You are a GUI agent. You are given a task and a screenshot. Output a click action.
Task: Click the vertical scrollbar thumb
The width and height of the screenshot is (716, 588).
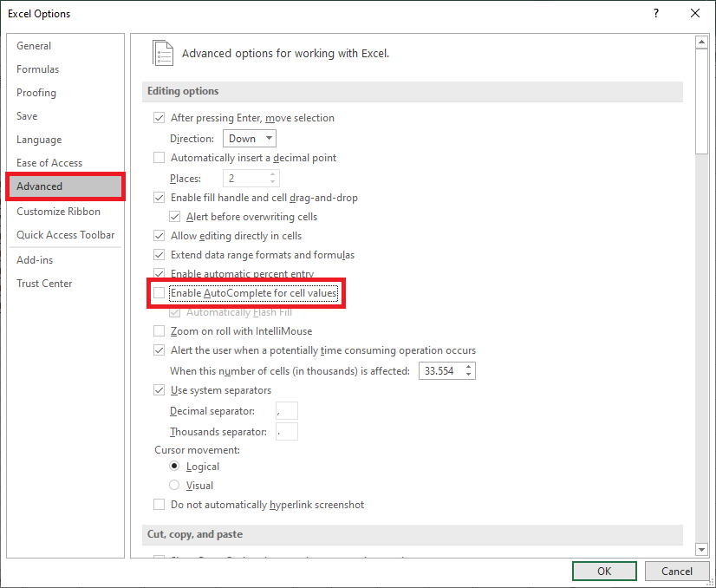[x=701, y=101]
